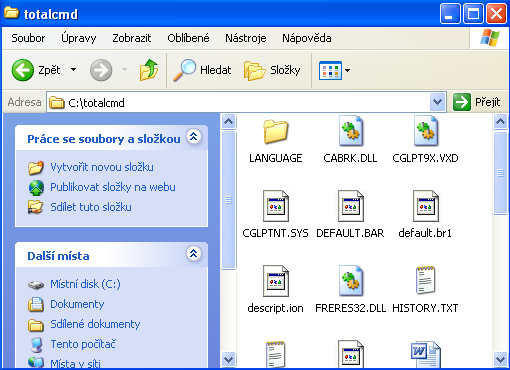510x370 pixels.
Task: Click the DEFAULT.BAR file name label
Action: (x=350, y=233)
